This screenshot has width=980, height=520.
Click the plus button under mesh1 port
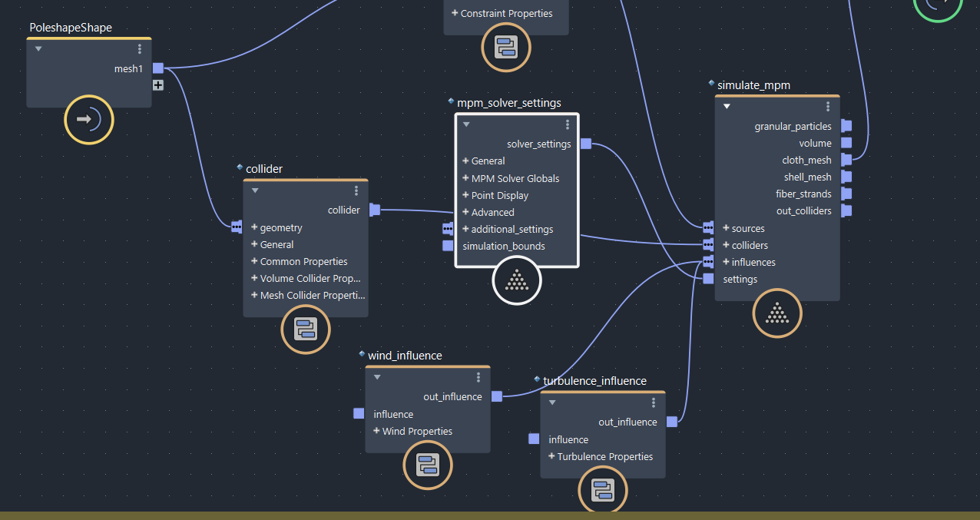(158, 85)
